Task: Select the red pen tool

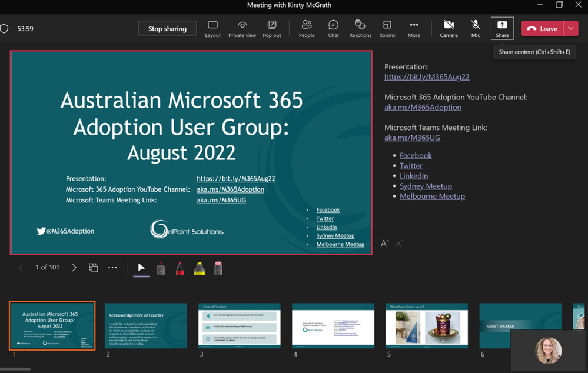Action: point(180,268)
